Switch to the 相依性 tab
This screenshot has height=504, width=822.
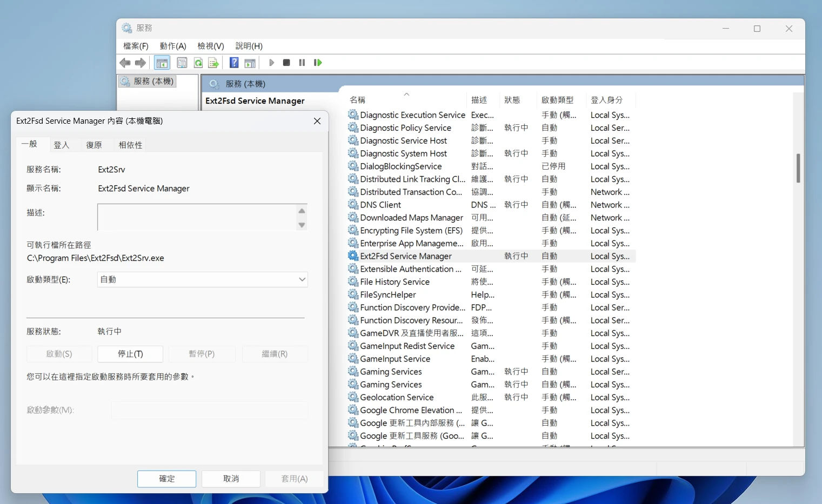click(x=130, y=145)
